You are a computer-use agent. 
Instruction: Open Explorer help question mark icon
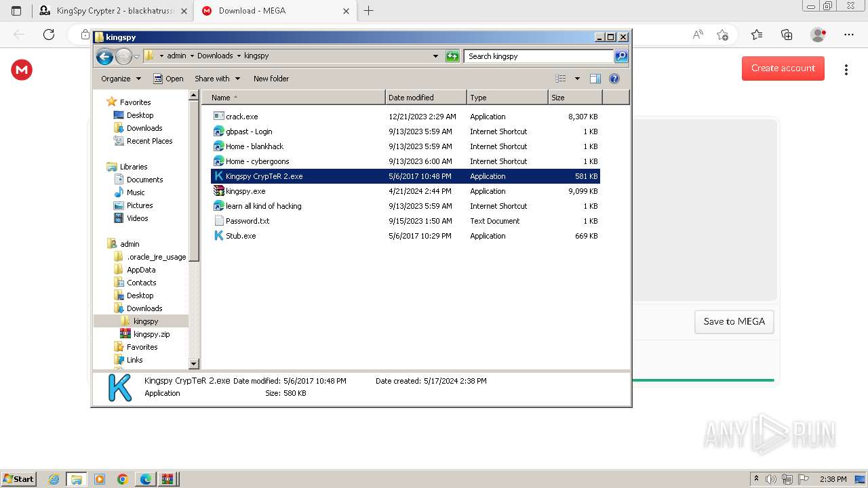click(x=614, y=79)
